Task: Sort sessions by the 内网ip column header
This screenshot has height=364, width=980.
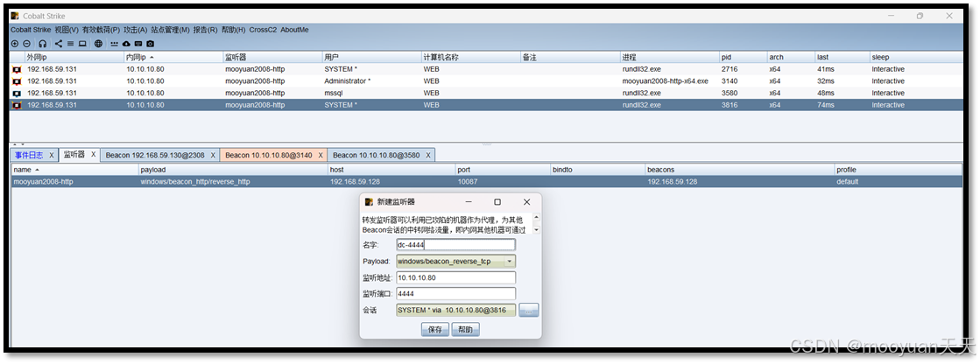Action: tap(173, 57)
